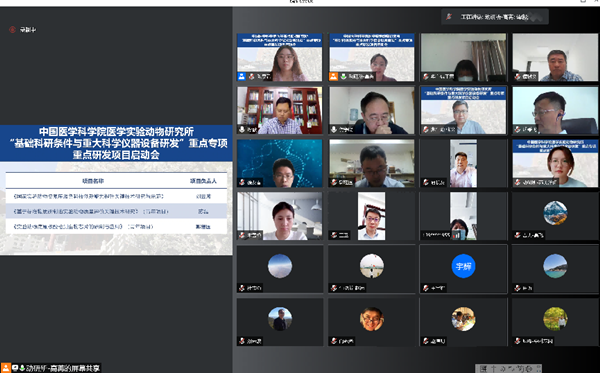
Task: Click the 录制中 recording status text
Action: coord(28,29)
